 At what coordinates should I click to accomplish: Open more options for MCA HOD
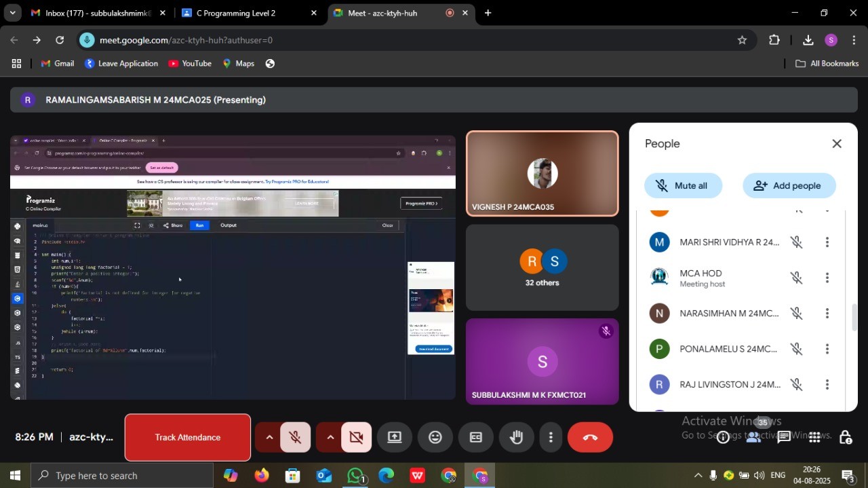[827, 278]
